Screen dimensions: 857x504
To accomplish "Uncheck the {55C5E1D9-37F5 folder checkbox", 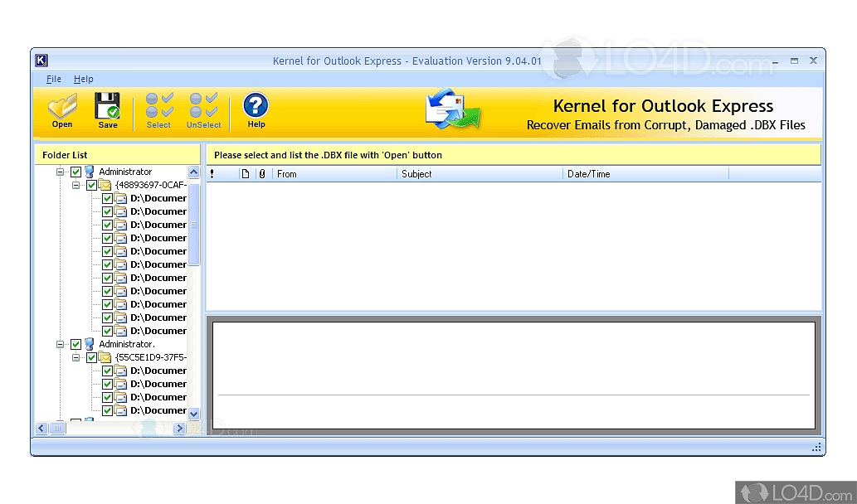I will click(x=92, y=357).
